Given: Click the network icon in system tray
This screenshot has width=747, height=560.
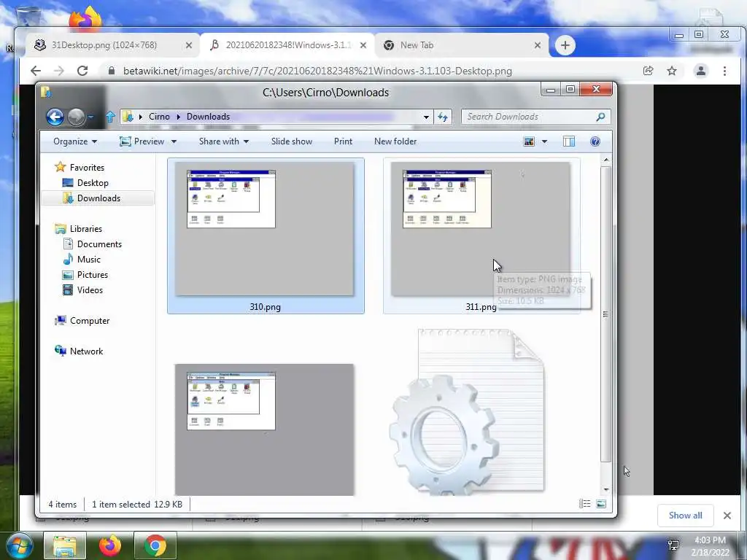Looking at the screenshot, I should click(673, 545).
